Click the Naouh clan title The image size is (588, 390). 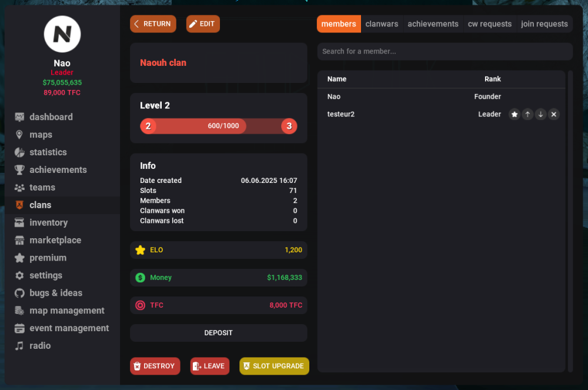pos(163,63)
